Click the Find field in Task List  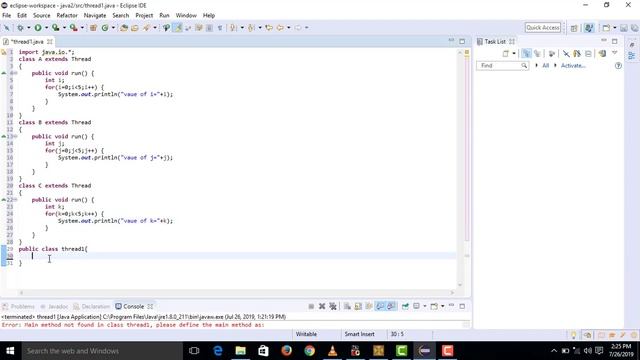coord(502,65)
